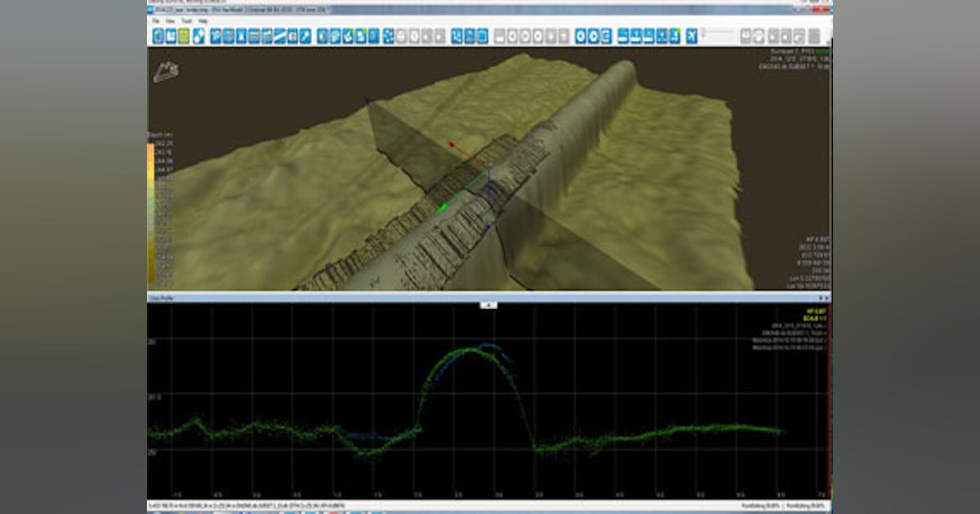Click the airplane fly-through toolbar icon
Image resolution: width=980 pixels, height=514 pixels.
point(692,36)
